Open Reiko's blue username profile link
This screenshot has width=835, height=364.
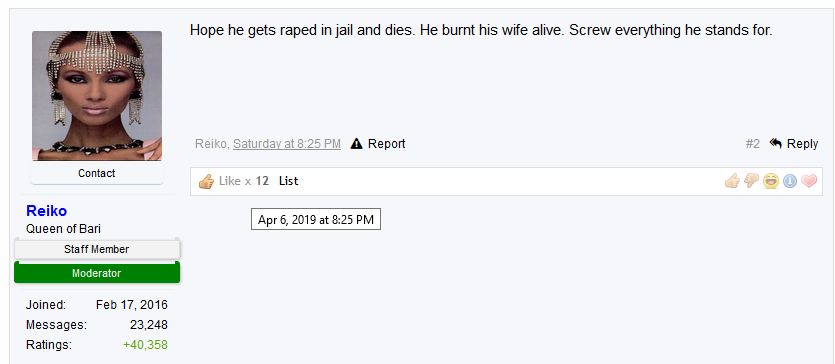46,211
